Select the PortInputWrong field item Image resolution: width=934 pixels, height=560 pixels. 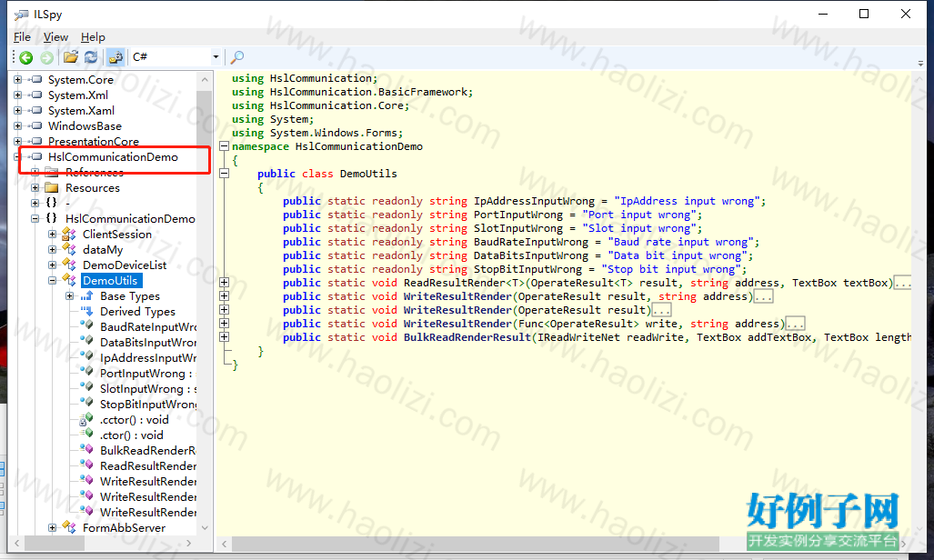point(146,374)
